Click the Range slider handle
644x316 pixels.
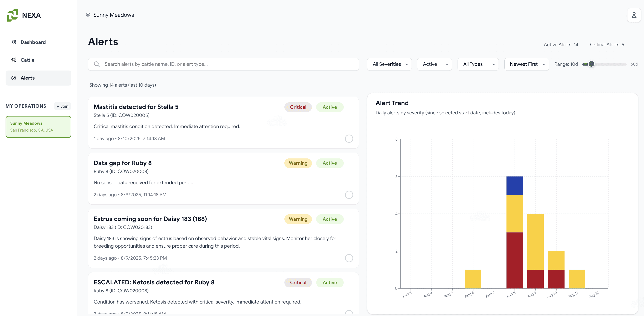click(x=591, y=64)
